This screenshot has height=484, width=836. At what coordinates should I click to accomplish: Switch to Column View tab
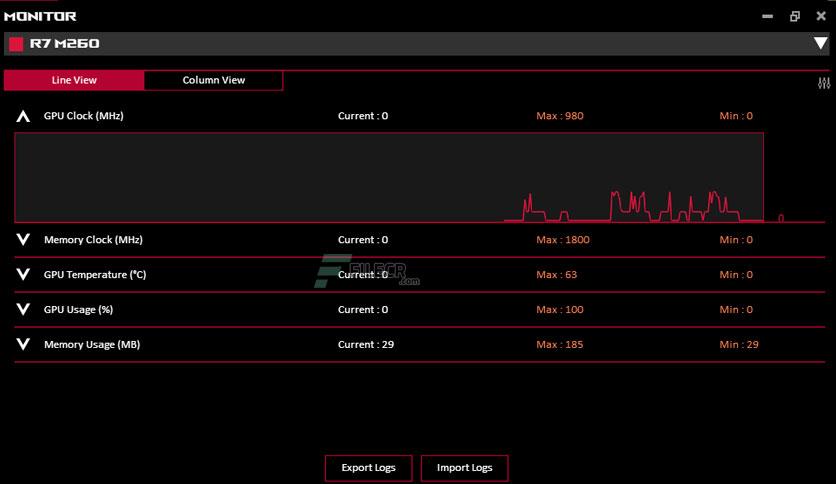pyautogui.click(x=213, y=80)
